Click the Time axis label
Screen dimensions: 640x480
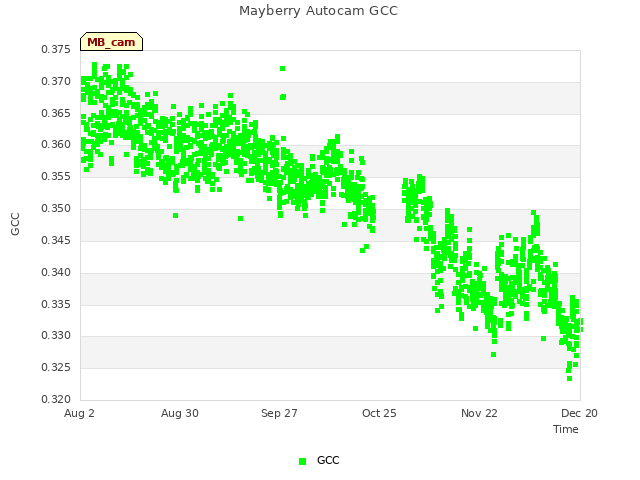(x=566, y=429)
